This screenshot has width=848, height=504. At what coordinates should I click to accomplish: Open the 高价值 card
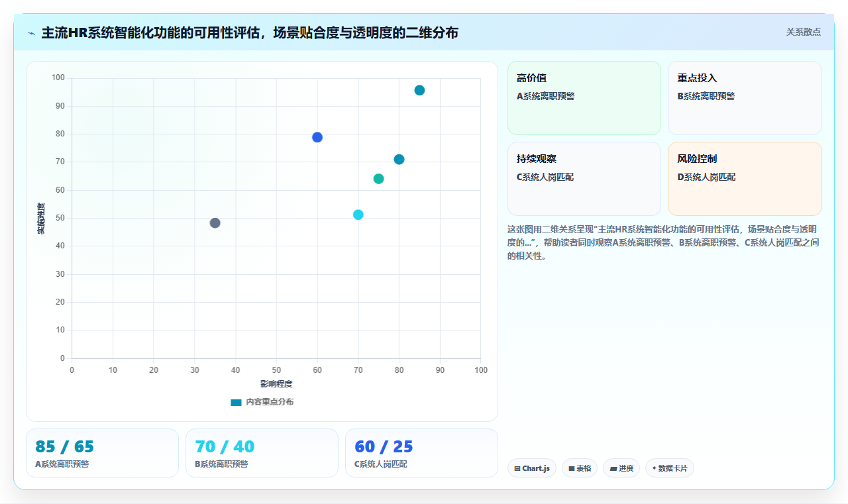click(584, 98)
